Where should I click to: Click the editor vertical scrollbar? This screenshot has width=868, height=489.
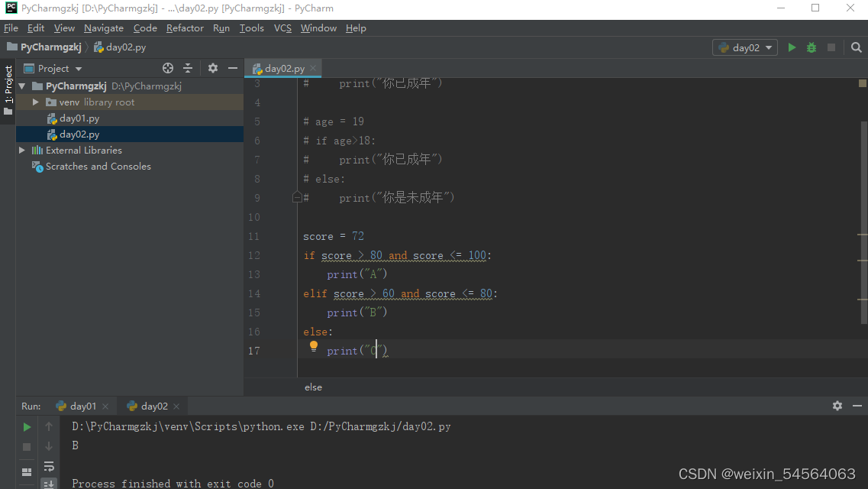(x=864, y=222)
